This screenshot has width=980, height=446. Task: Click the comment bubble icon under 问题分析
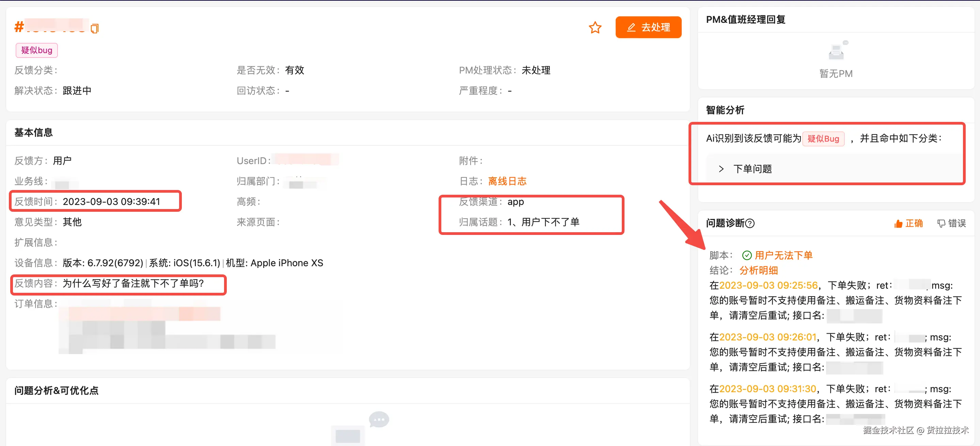pyautogui.click(x=379, y=420)
